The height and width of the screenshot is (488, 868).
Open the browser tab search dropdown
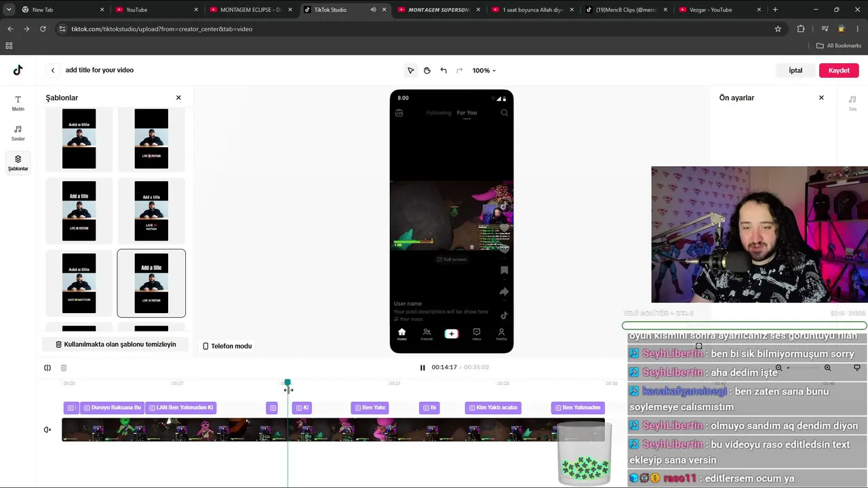point(9,9)
